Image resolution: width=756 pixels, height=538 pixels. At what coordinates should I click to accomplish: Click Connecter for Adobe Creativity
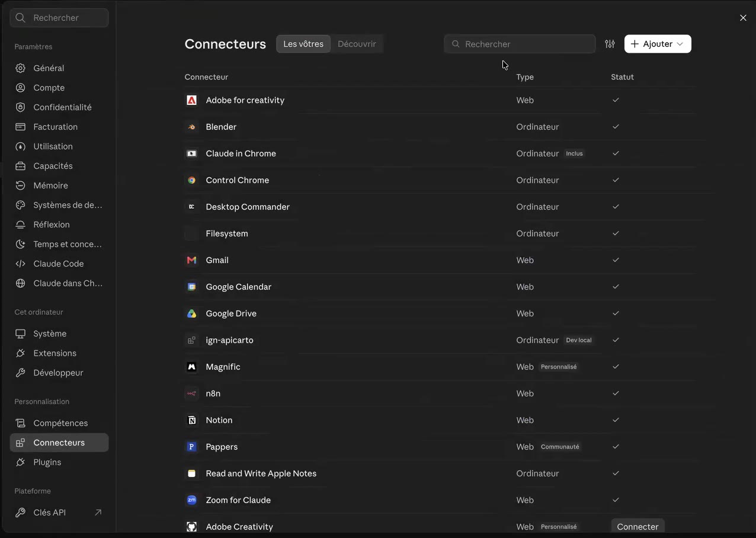coord(638,527)
